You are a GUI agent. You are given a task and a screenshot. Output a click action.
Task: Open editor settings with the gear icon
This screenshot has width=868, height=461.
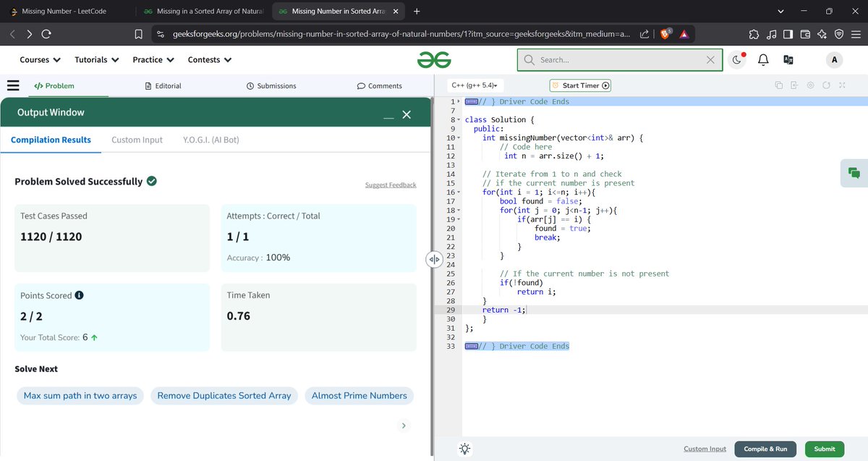pyautogui.click(x=810, y=85)
